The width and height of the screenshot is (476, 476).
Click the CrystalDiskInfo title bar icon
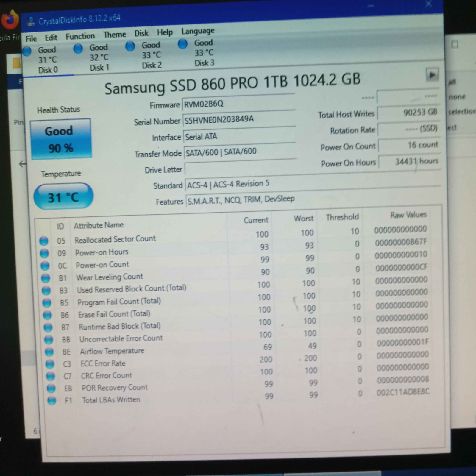click(31, 21)
